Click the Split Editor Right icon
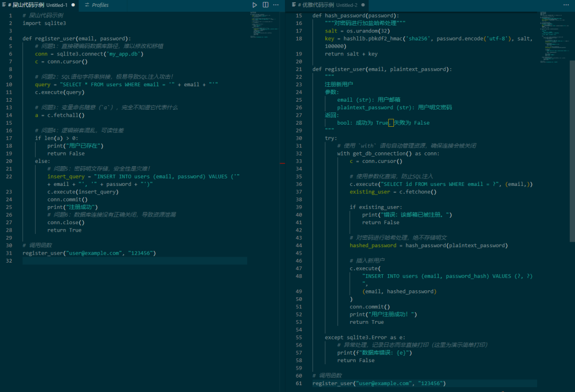The height and width of the screenshot is (392, 575). click(x=265, y=5)
